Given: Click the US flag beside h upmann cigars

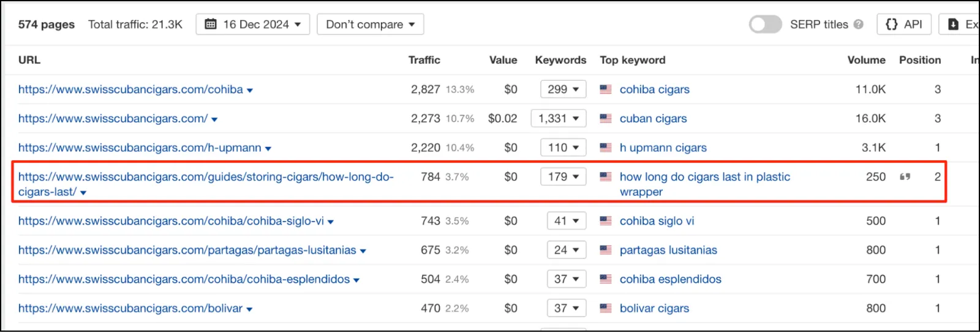Looking at the screenshot, I should [x=605, y=148].
